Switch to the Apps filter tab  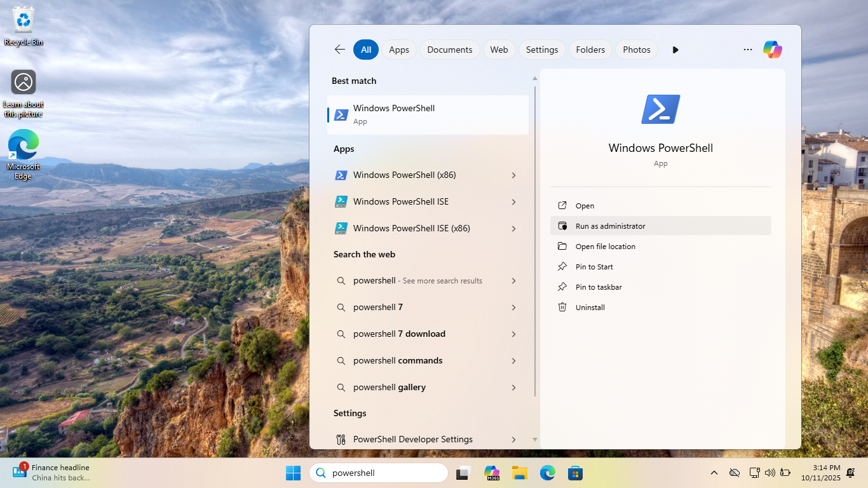point(399,50)
